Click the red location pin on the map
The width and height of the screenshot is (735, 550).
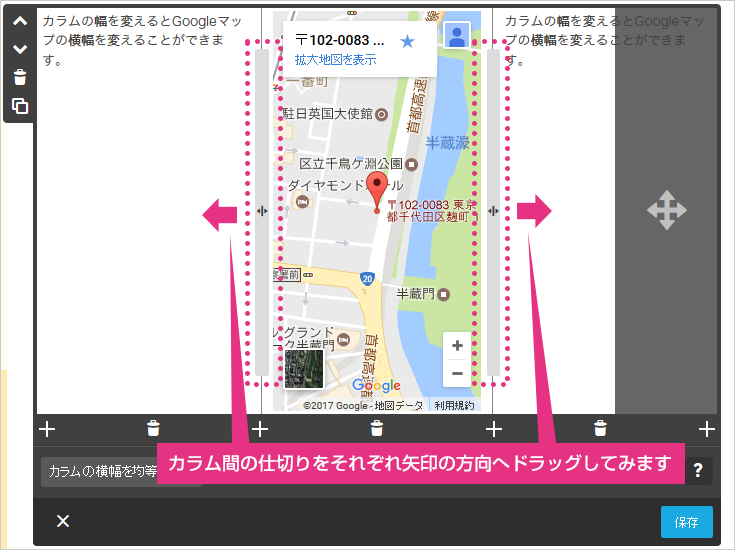click(377, 192)
